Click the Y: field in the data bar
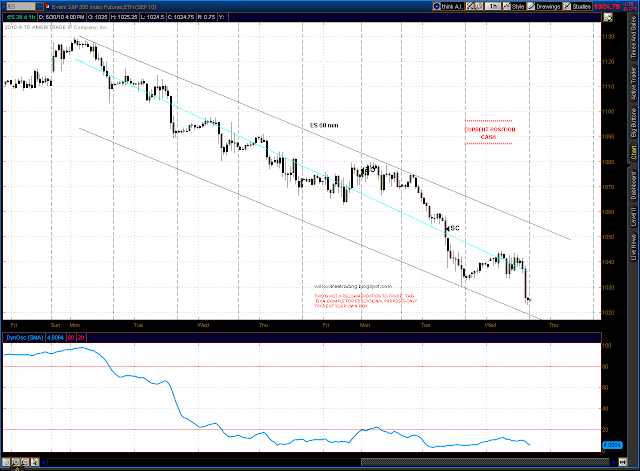The image size is (640, 471). point(221,17)
